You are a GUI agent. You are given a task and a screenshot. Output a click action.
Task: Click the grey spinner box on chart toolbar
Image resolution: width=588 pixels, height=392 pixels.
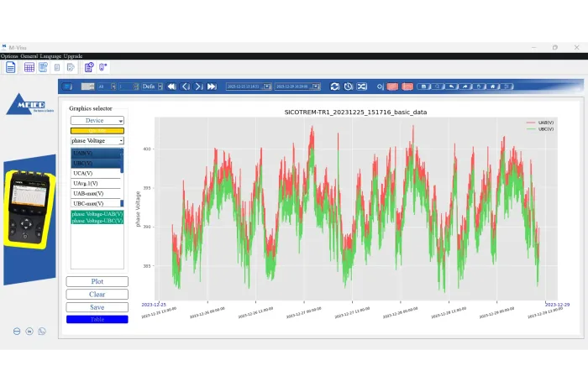(x=87, y=86)
